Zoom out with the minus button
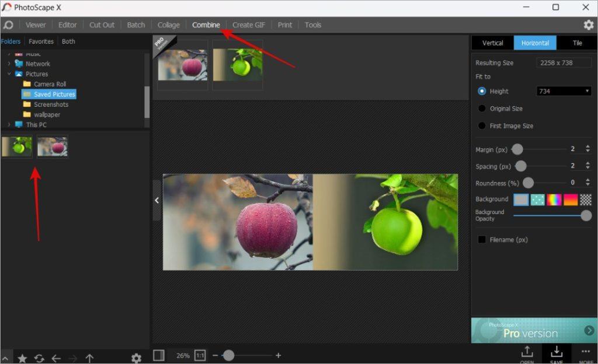Image resolution: width=598 pixels, height=364 pixels. (x=215, y=355)
